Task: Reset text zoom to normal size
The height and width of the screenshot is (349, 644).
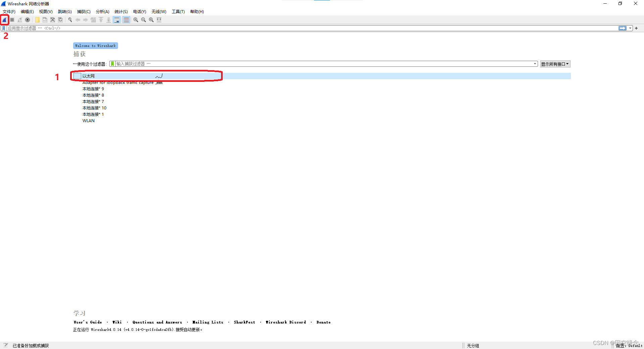Action: (x=151, y=20)
